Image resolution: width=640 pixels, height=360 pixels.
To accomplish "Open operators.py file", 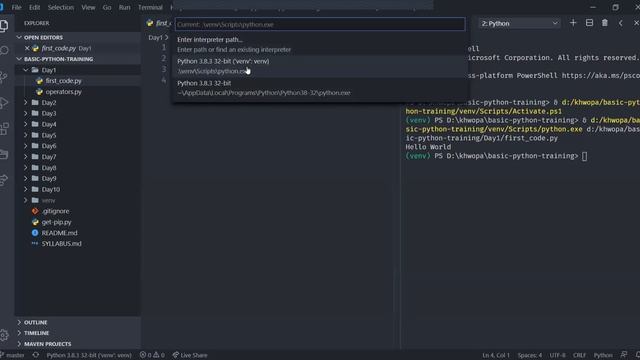I will point(63,92).
